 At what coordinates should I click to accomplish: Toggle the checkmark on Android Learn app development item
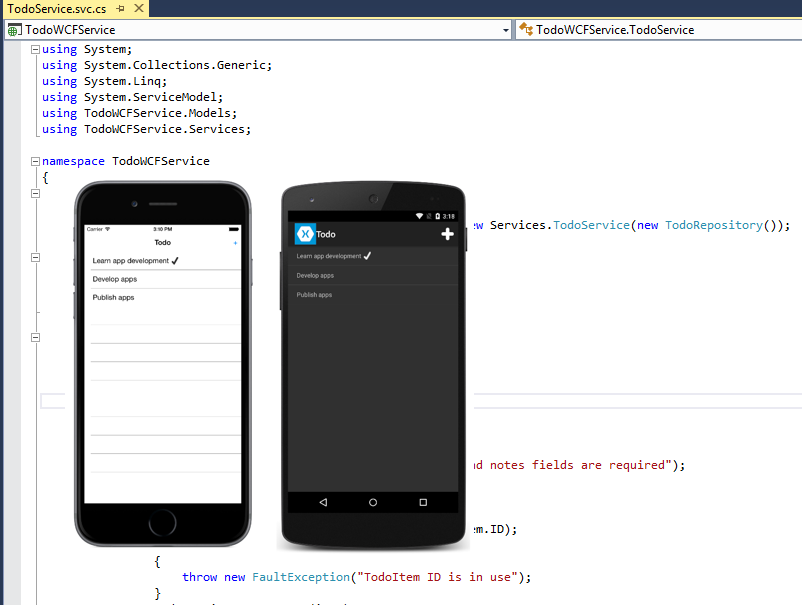[x=367, y=256]
